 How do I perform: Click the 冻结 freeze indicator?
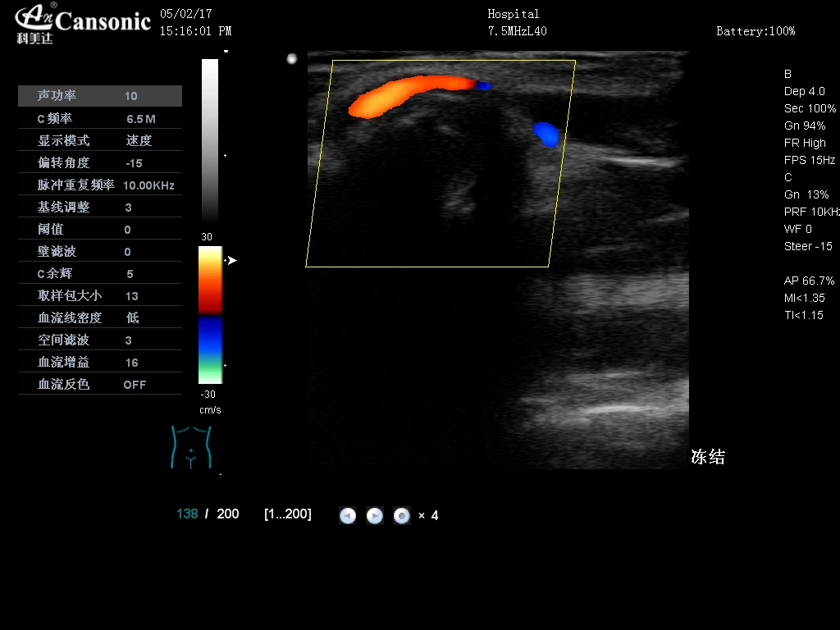708,457
